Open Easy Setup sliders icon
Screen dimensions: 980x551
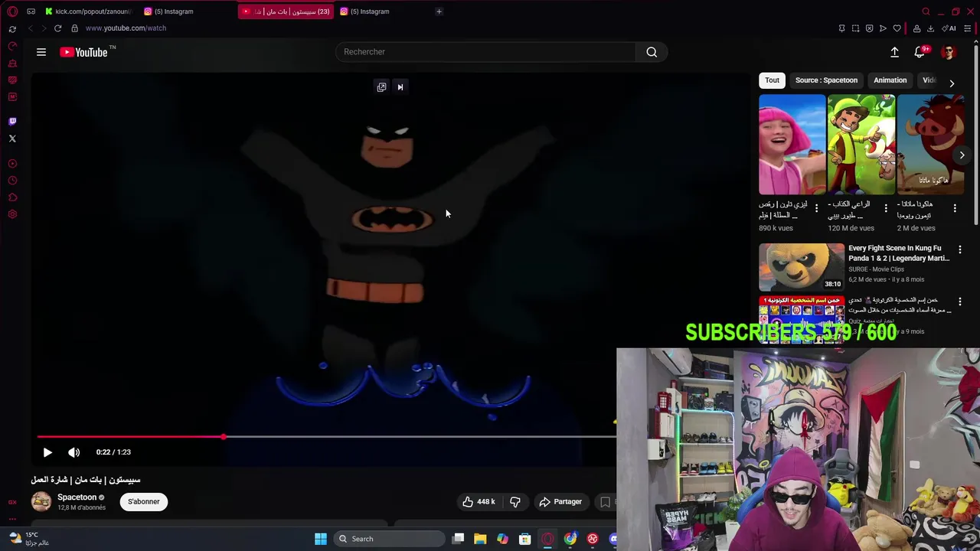[968, 28]
